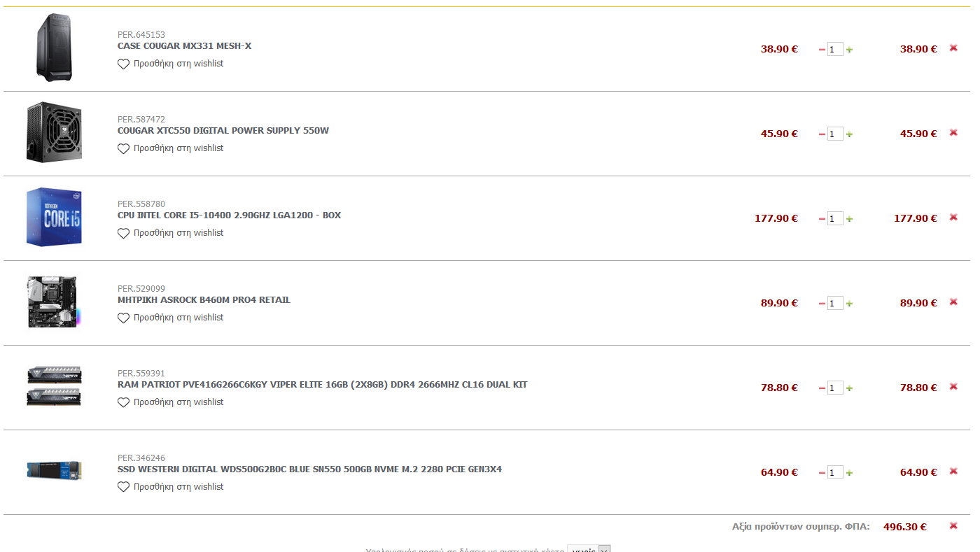Increase quantity of Intel Core i5-10400
980x552 pixels.
(849, 219)
